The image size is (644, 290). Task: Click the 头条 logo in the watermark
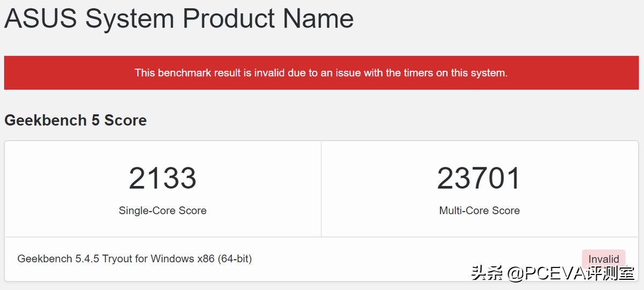coord(487,274)
